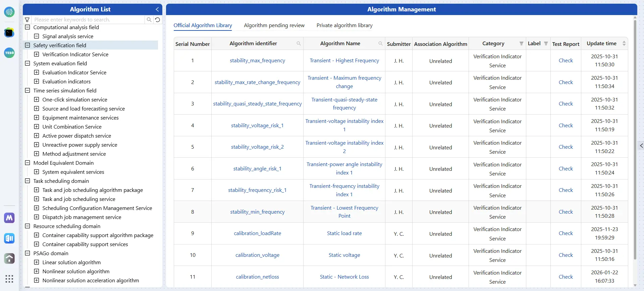Click the refresh icon beside the search box

(158, 20)
